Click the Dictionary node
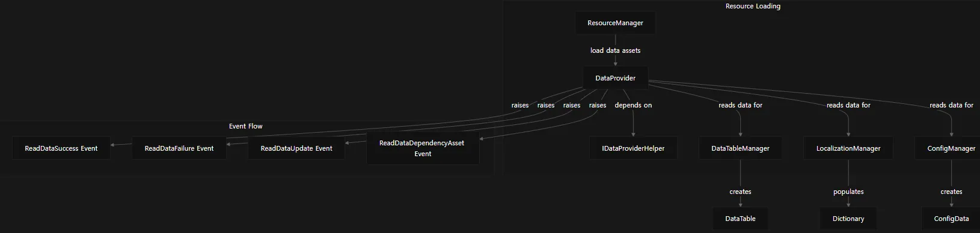The image size is (980, 233). [848, 219]
